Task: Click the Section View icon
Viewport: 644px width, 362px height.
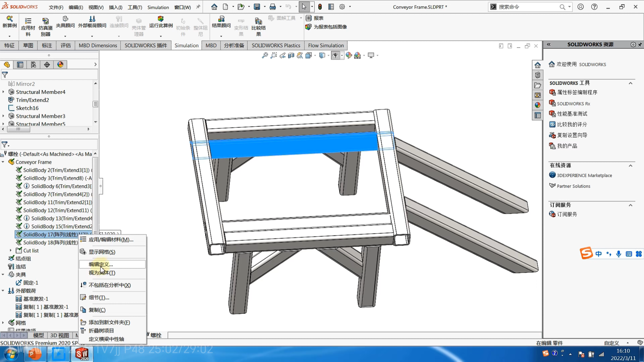Action: 291,55
